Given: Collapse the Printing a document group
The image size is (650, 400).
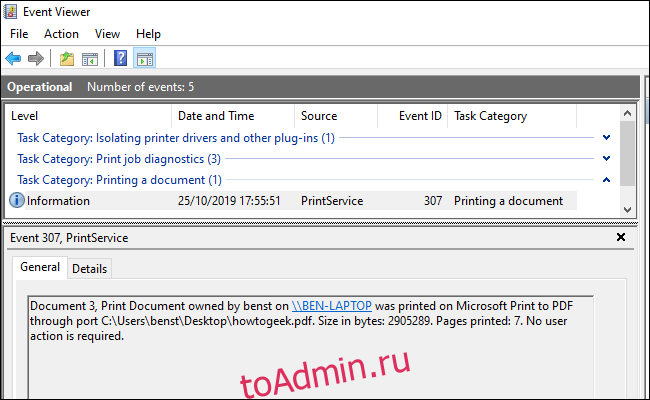Looking at the screenshot, I should click(606, 180).
